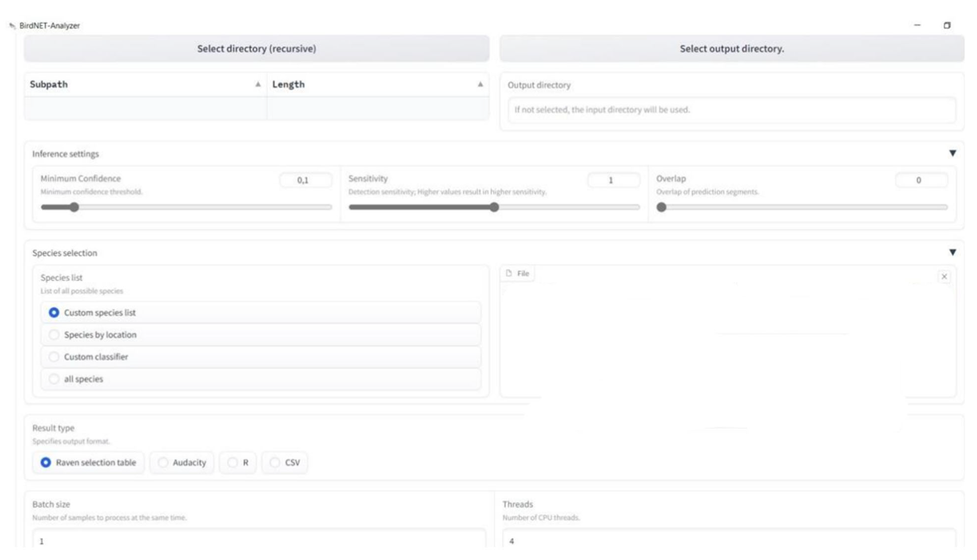The image size is (977, 560).
Task: Choose the Custom classifier radio option
Action: click(54, 357)
